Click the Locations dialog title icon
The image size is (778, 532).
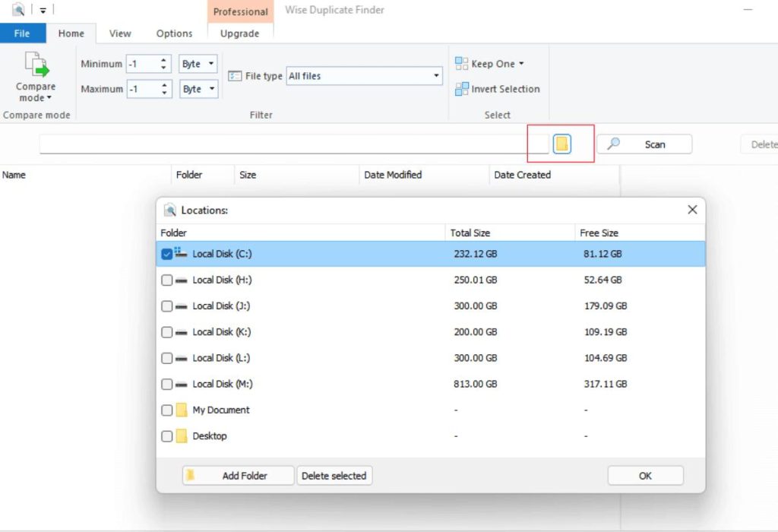(x=169, y=210)
